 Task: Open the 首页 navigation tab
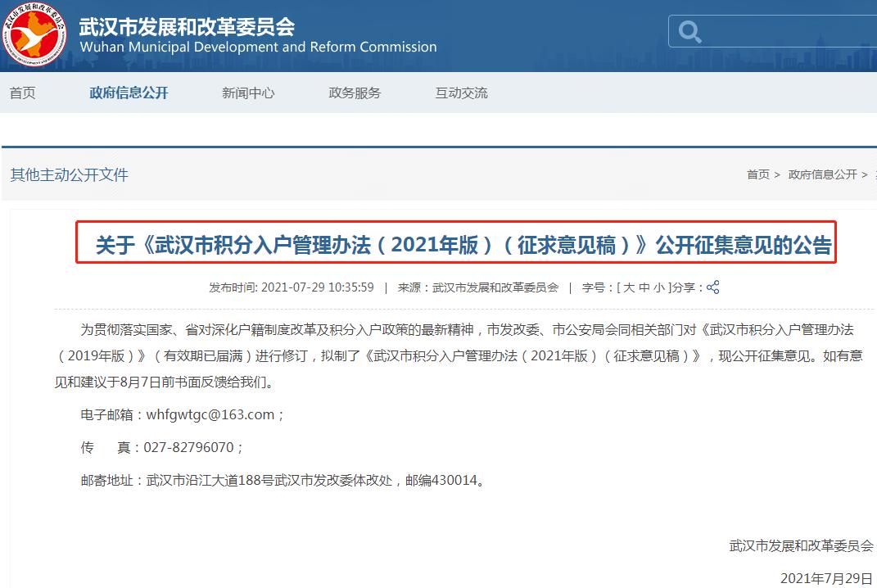[x=22, y=93]
